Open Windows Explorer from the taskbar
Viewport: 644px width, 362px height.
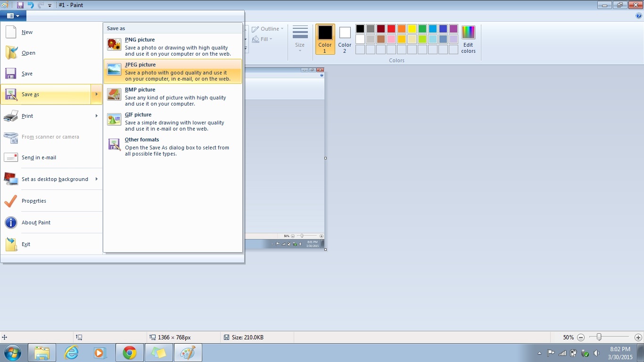[x=42, y=353]
